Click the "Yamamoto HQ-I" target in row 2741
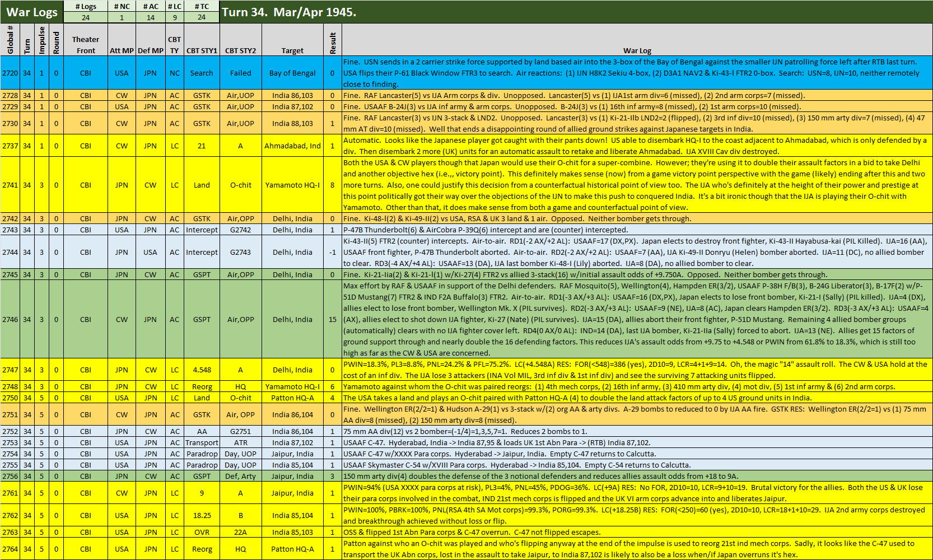The width and height of the screenshot is (933, 560). (x=293, y=185)
